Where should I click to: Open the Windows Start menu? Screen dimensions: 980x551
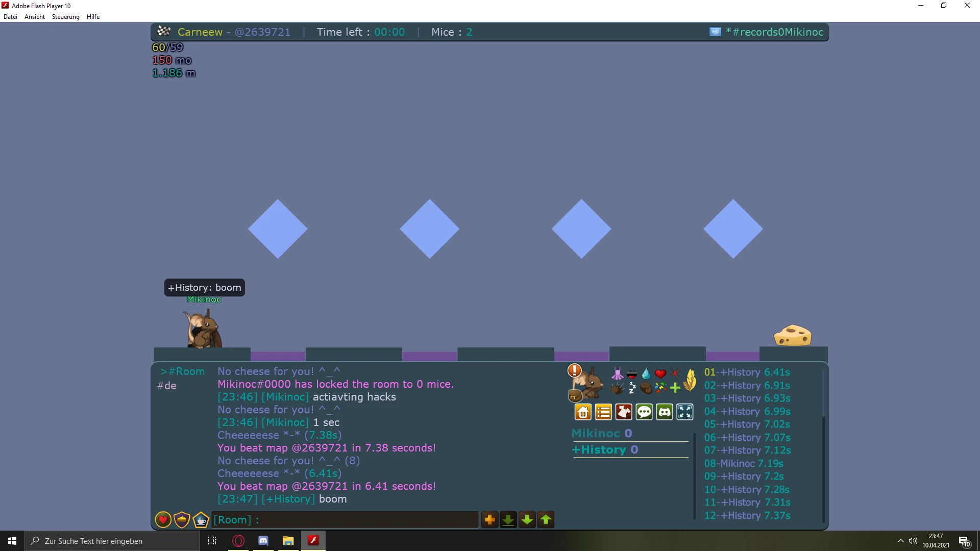12,541
